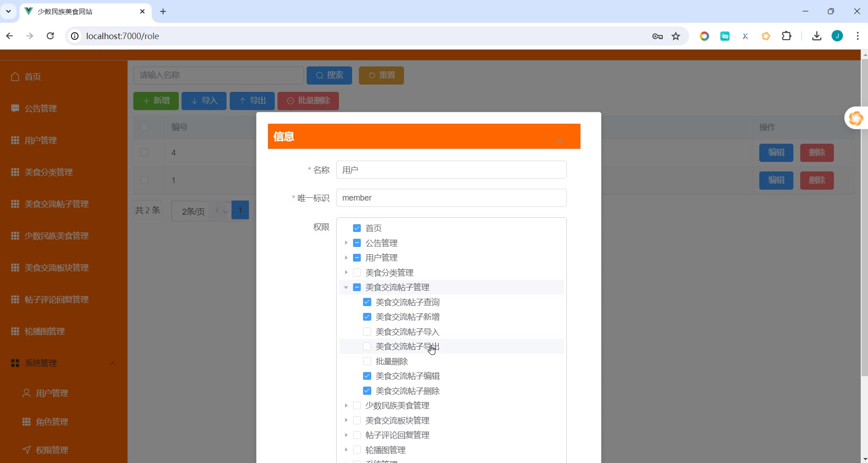Screen dimensions: 868x463
Task: Uncheck 美食交流帖子删除 checkbox
Action: (x=367, y=391)
